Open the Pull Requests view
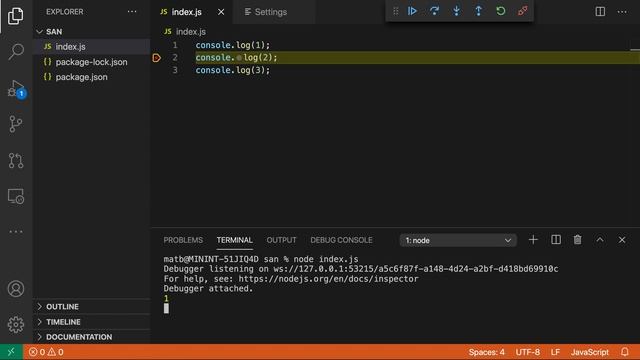Image resolution: width=640 pixels, height=360 pixels. (x=16, y=160)
